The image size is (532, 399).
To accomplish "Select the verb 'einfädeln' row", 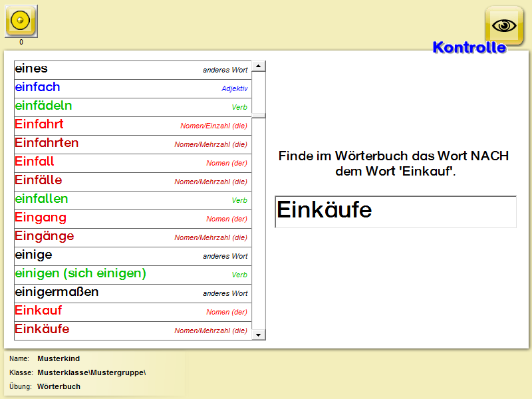I will coord(132,107).
